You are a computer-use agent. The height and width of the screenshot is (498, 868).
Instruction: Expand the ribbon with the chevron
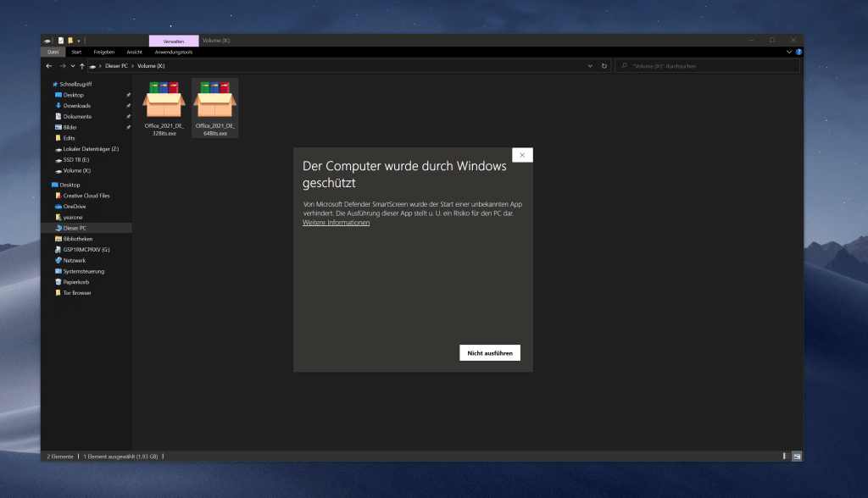pos(789,52)
